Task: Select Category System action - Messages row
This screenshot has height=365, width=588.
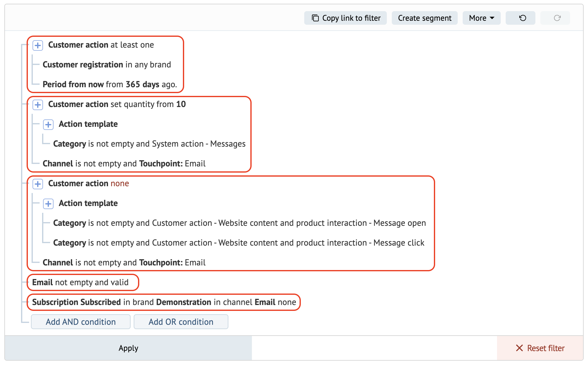Action: point(149,144)
